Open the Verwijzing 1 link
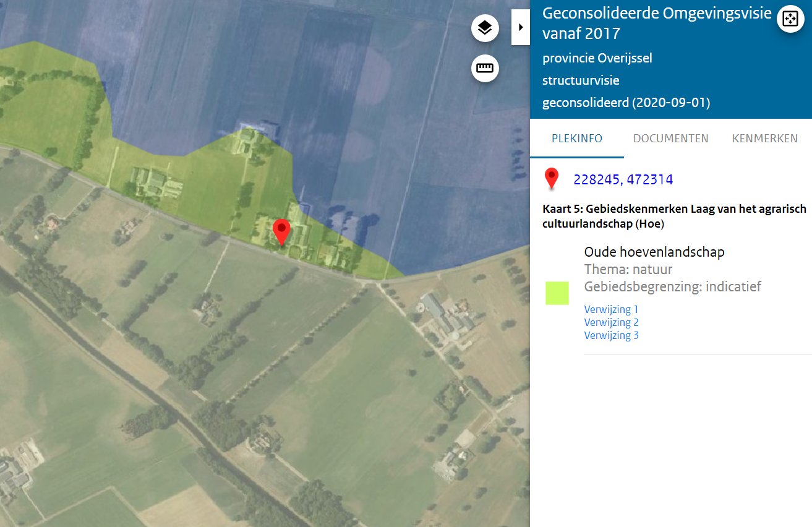The height and width of the screenshot is (527, 812). click(611, 309)
